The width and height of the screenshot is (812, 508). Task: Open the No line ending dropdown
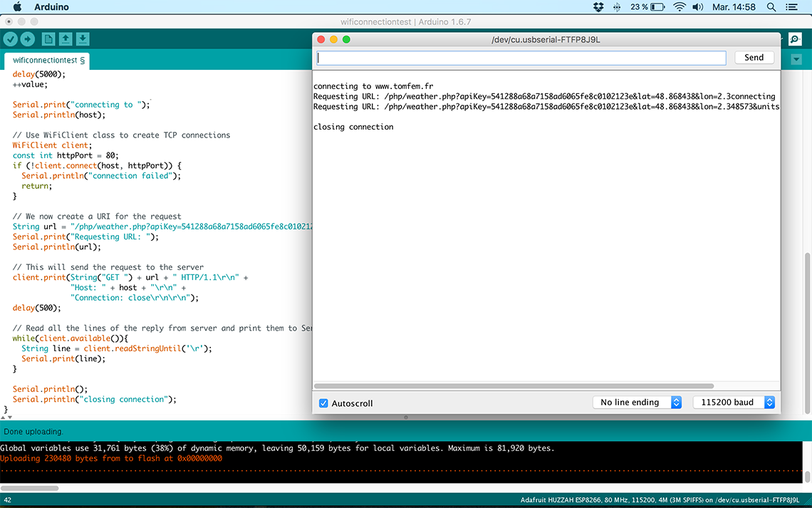[x=637, y=403]
